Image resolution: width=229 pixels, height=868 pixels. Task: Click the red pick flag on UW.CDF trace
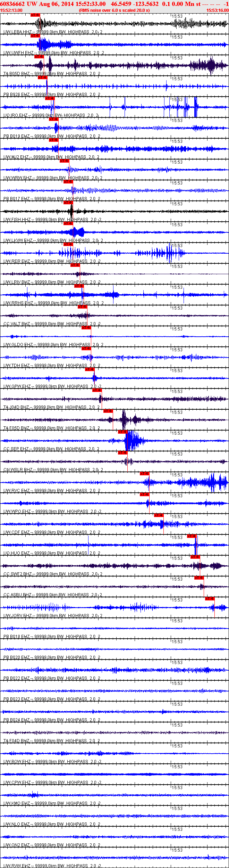[x=159, y=515]
